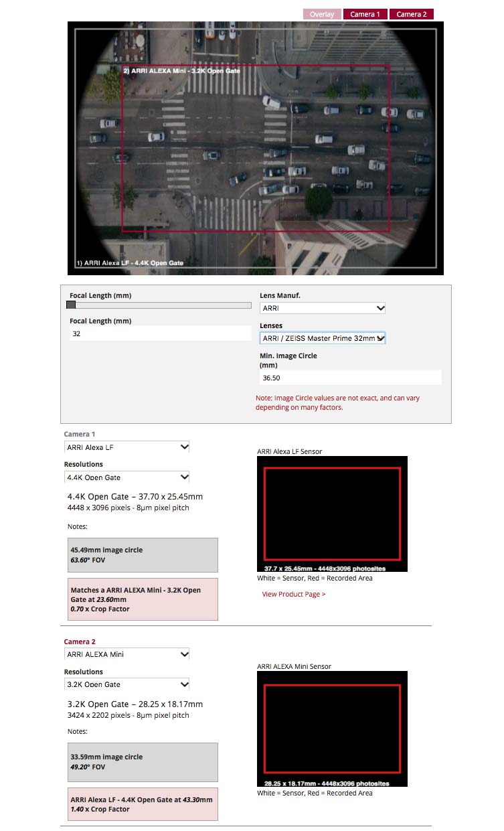
Task: Click the red Image Circle values note
Action: [x=337, y=402]
